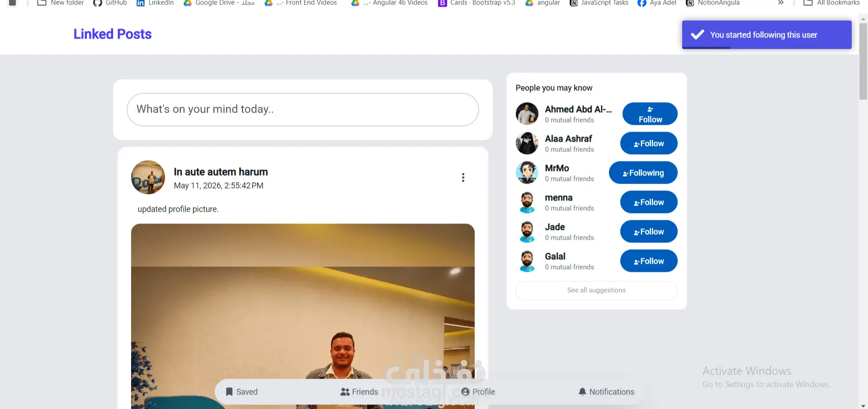868x409 pixels.
Task: Open the All Bookmarks folder
Action: 831,3
